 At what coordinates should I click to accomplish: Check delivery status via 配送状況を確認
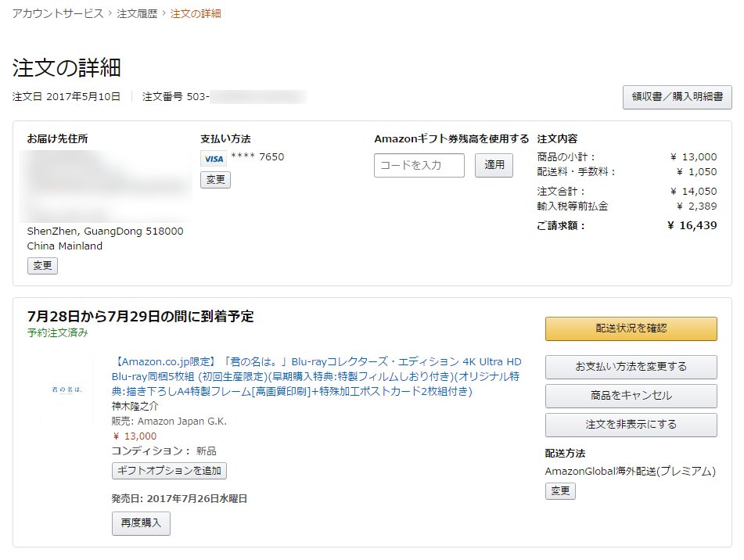pos(631,328)
